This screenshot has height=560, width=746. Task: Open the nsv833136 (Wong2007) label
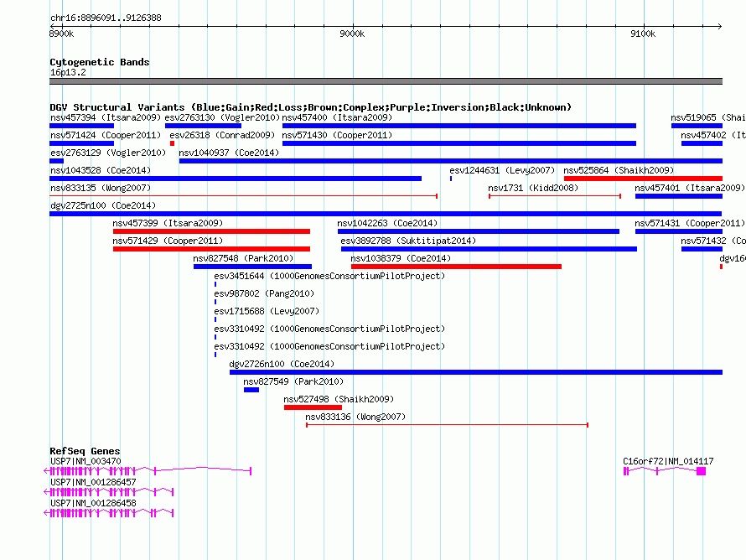coord(355,417)
